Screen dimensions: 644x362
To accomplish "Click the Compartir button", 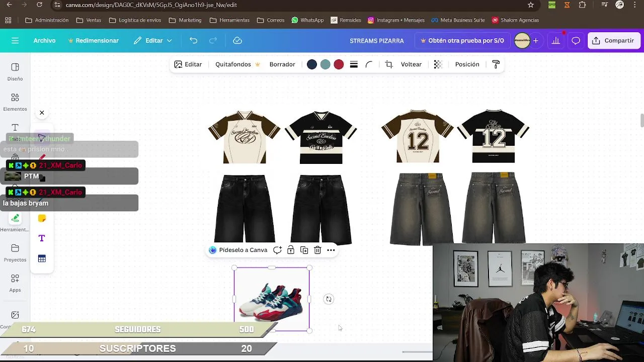I will (x=614, y=41).
